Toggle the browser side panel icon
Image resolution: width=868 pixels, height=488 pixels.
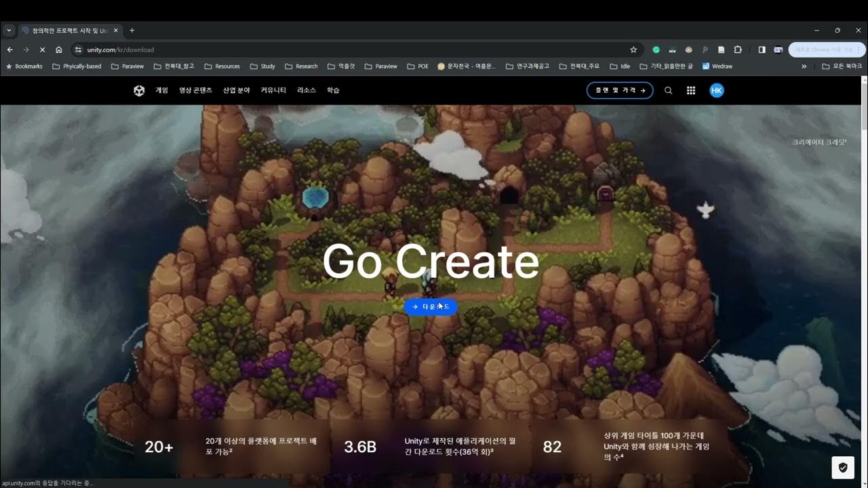pos(762,49)
